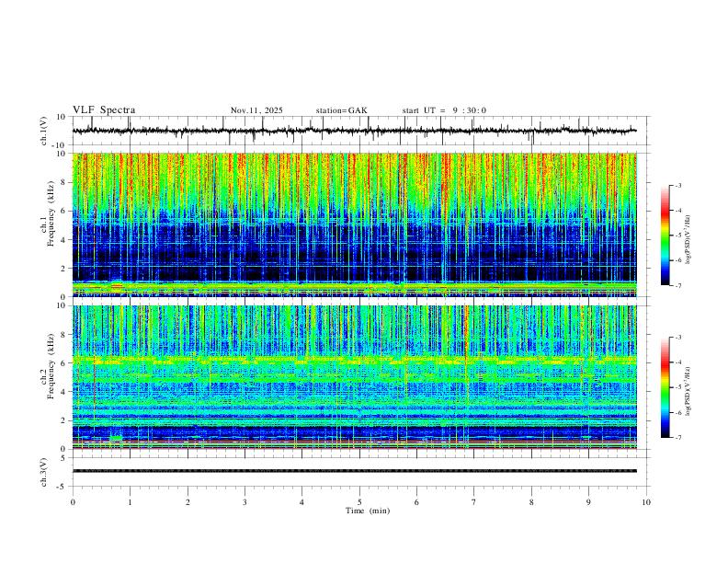Click the black ch.1 voltage waveform trace

click(354, 131)
